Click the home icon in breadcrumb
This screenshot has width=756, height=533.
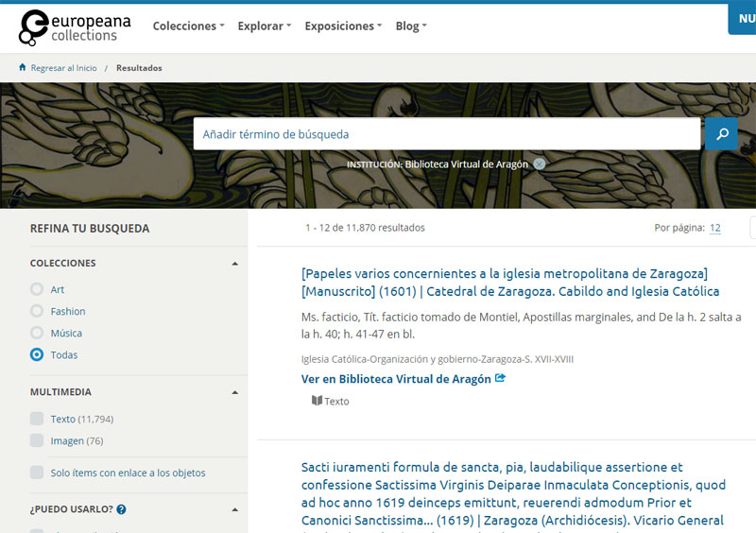pos(22,67)
